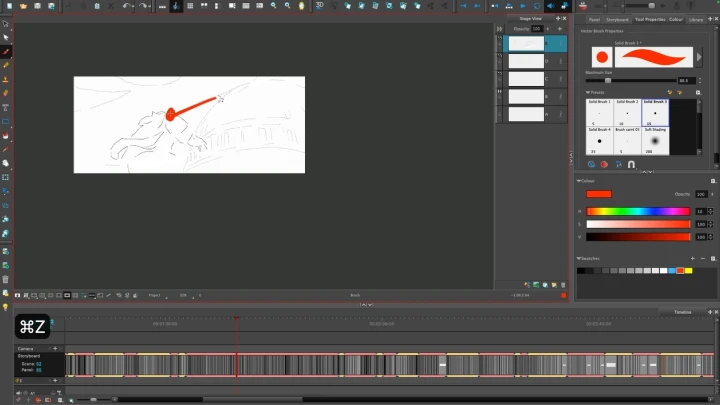Collapse the Colour section
Viewport: 720px width, 405px height.
[x=579, y=181]
